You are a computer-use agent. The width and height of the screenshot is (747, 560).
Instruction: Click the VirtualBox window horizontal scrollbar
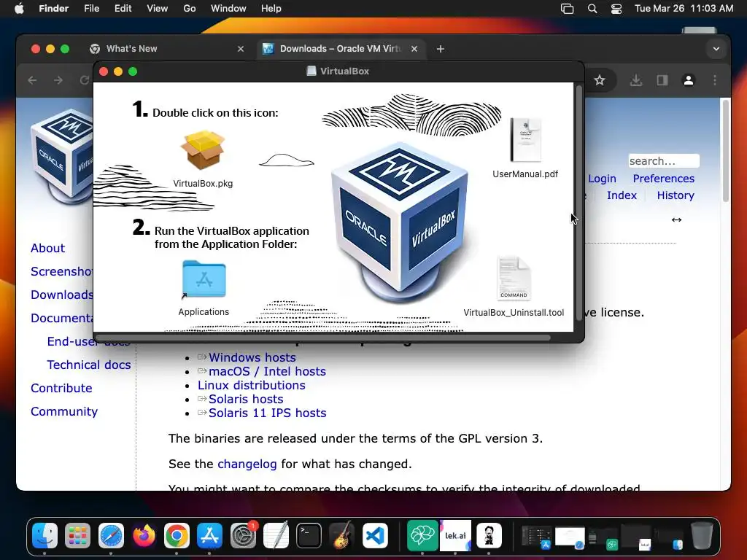tap(322, 338)
